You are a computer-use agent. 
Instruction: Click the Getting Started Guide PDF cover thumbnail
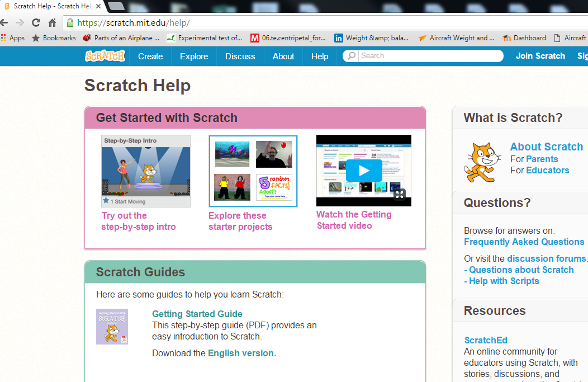(x=112, y=327)
